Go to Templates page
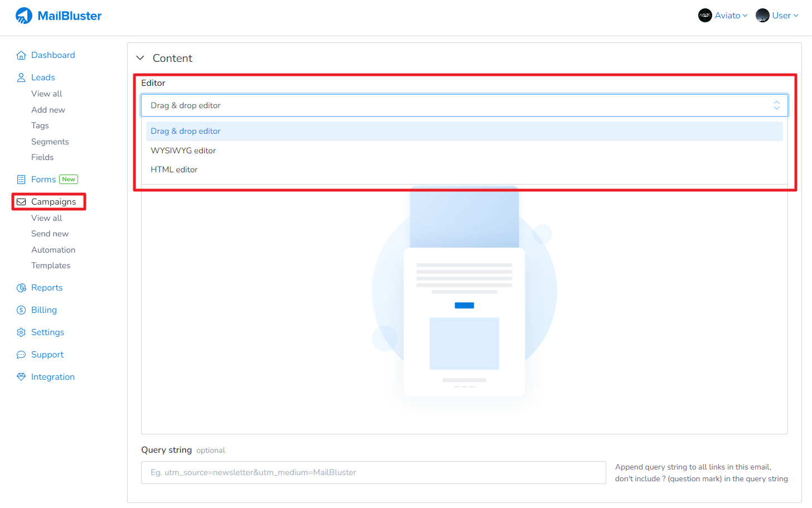The width and height of the screenshot is (812, 508). (51, 265)
